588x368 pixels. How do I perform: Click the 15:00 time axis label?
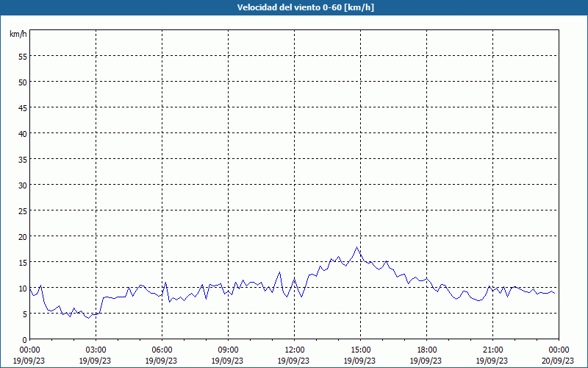tap(360, 350)
